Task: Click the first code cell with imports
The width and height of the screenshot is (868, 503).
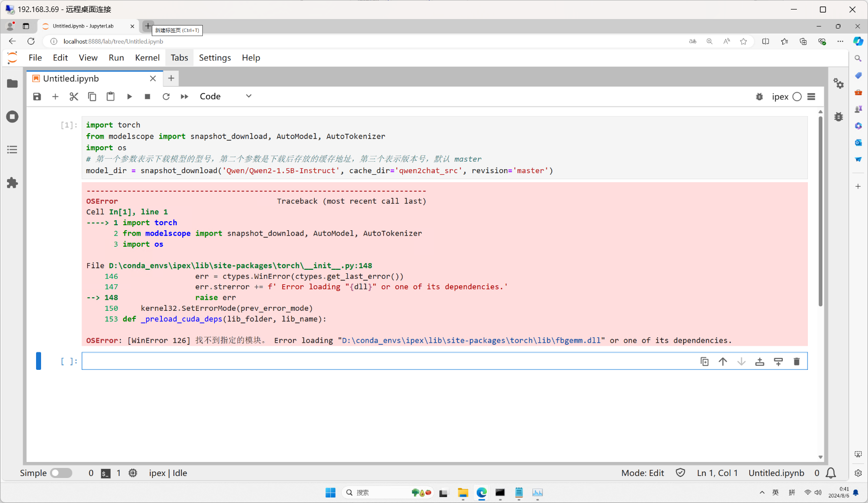Action: pos(446,148)
